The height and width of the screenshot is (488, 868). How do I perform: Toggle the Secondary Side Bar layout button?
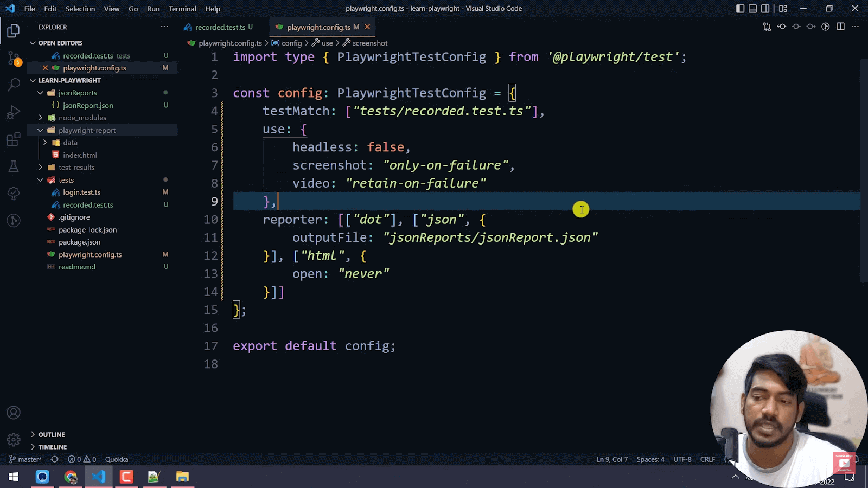[x=765, y=9]
